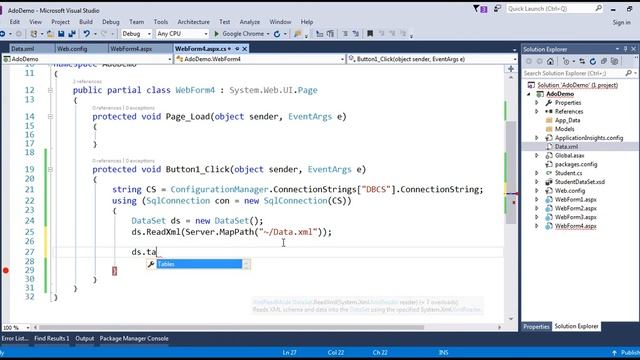Open the Google Chrome browser dropdown arrow
The image size is (640, 360).
click(268, 34)
